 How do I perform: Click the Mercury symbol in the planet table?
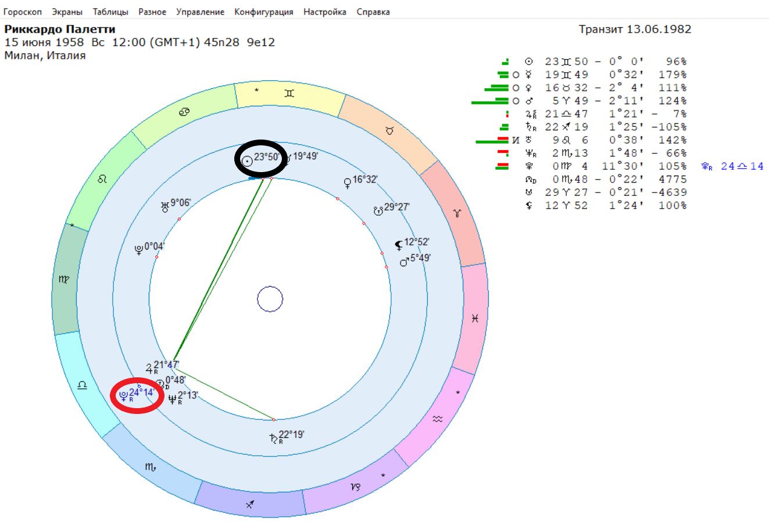(x=528, y=75)
